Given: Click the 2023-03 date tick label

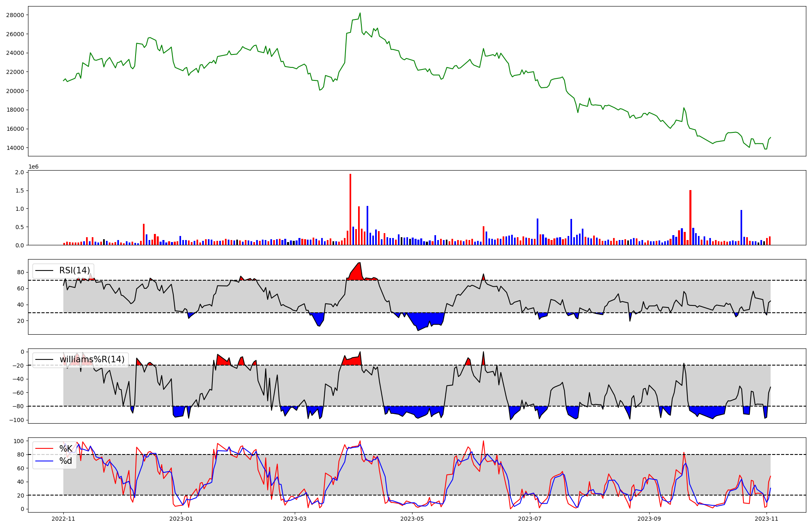Looking at the screenshot, I should pyautogui.click(x=294, y=519).
